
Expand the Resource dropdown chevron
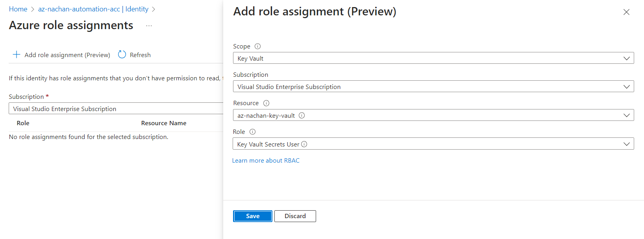pos(626,115)
